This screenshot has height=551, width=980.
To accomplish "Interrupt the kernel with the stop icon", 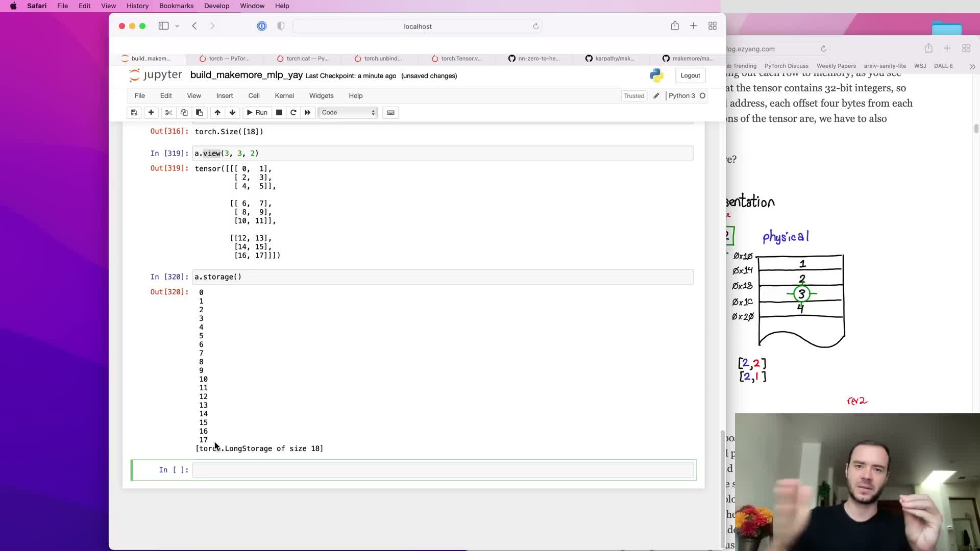I will click(279, 112).
